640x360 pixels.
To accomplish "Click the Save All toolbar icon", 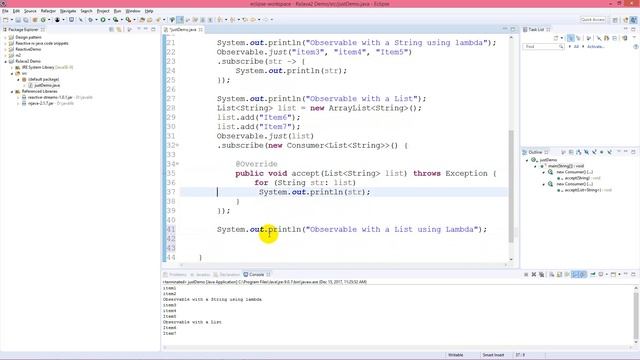I will click(26, 20).
